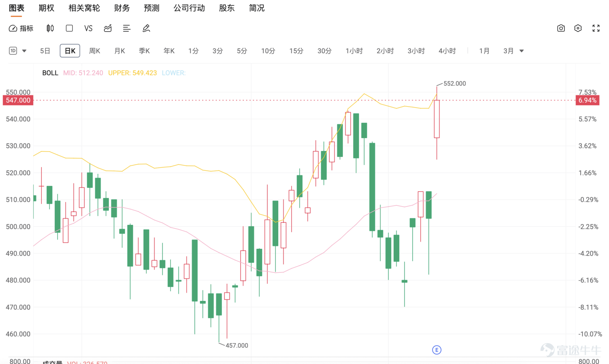609x364 pixels.
Task: Open the 公司行动 tab
Action: 189,8
